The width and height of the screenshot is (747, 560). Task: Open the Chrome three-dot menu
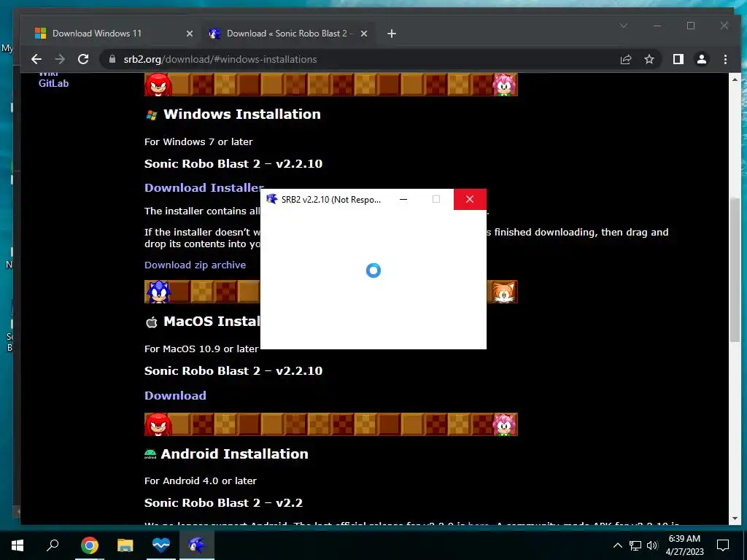pos(725,59)
